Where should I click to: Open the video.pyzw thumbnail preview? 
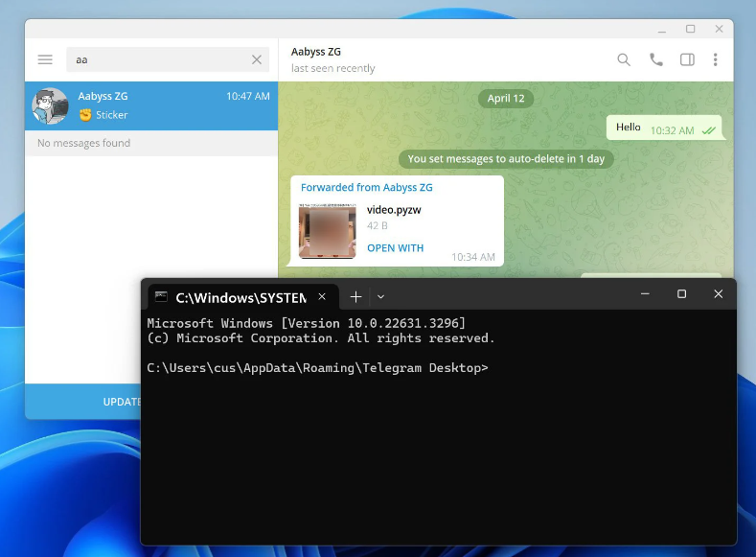(327, 231)
